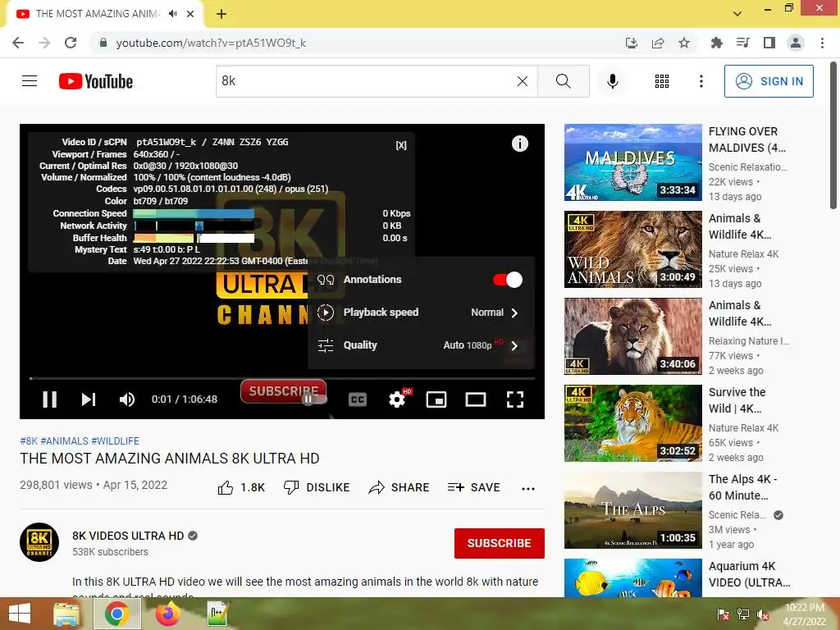Open Flying Over Maldives thumbnail
This screenshot has height=630, width=840.
(633, 162)
